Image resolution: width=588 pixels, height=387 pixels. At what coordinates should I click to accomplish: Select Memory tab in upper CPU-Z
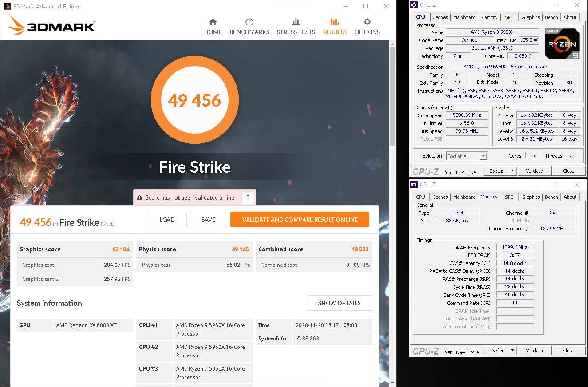pos(489,17)
